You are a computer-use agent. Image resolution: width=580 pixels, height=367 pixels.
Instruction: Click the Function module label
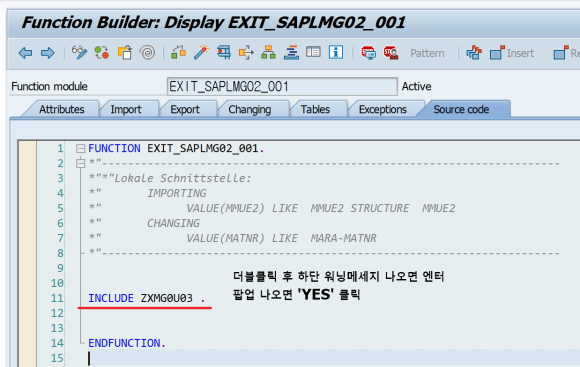(x=49, y=87)
